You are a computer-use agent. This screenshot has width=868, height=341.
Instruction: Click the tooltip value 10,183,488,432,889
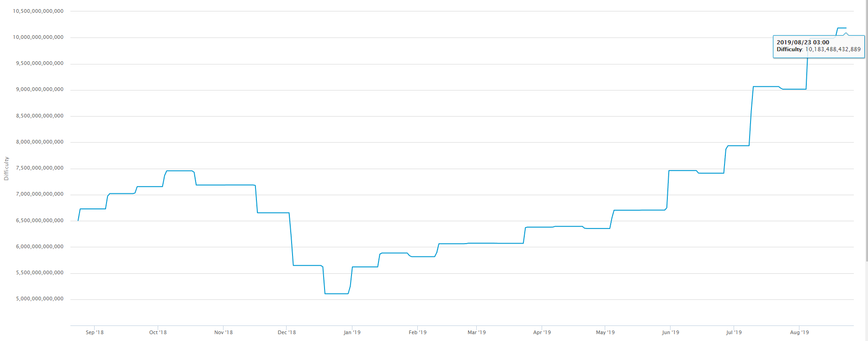tap(833, 49)
